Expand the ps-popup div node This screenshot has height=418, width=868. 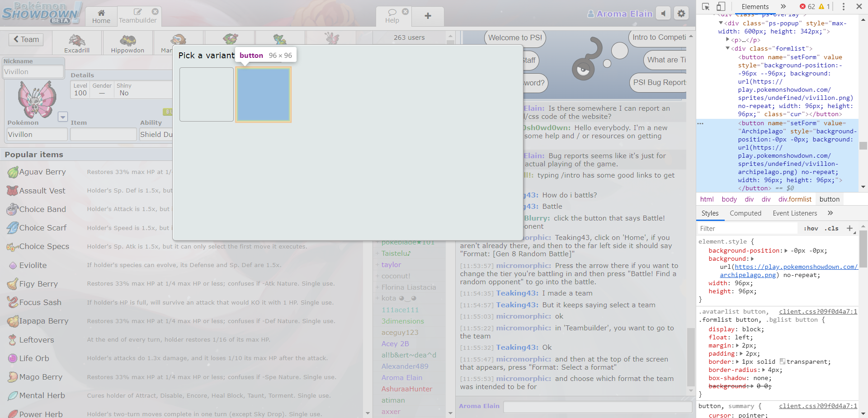[721, 23]
